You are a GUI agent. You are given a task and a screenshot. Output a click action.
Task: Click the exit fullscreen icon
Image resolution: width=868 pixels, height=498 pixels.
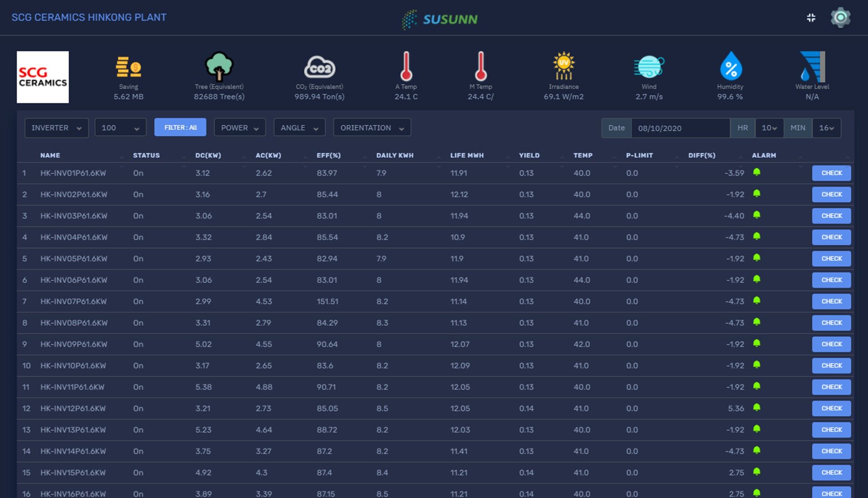811,18
